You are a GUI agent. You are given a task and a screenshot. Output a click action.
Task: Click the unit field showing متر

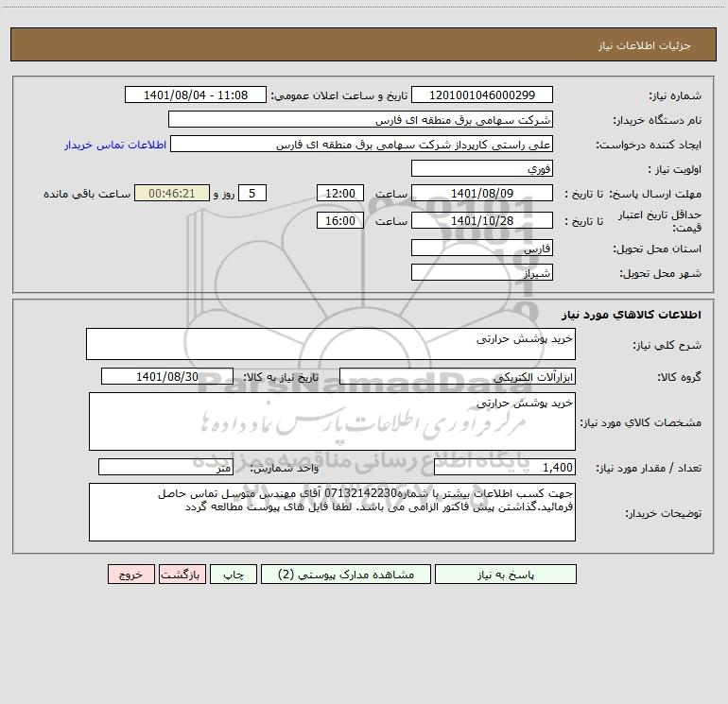165,468
